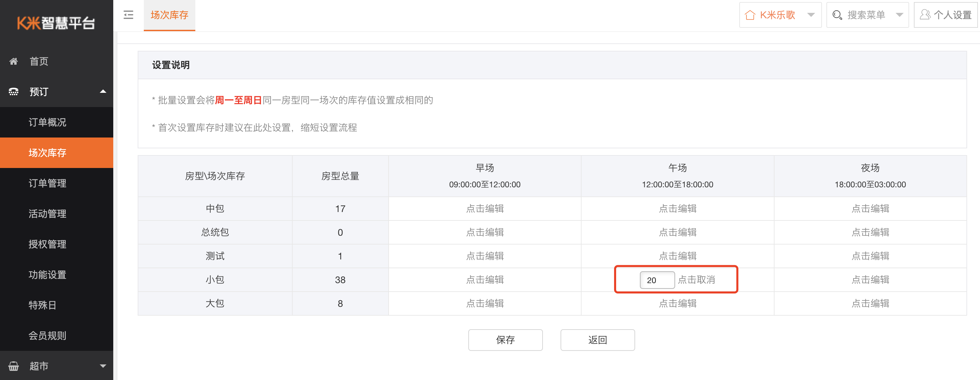Edit 中包 早场 stock via 点击编辑
The height and width of the screenshot is (380, 980).
[485, 209]
